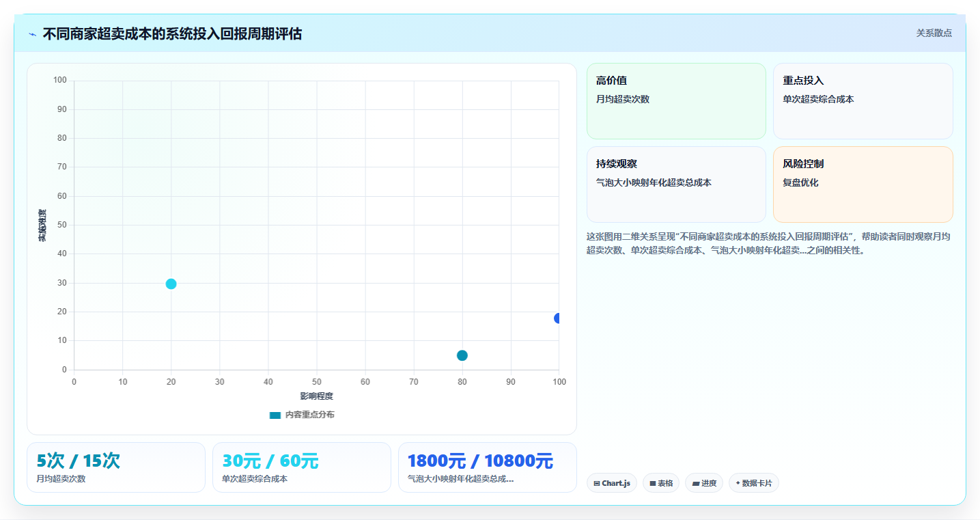980x520 pixels.
Task: Open the 风险控制 card
Action: (x=863, y=184)
